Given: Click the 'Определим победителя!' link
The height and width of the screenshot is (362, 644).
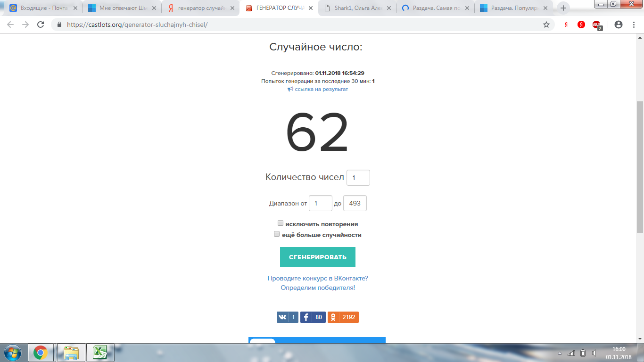Looking at the screenshot, I should (318, 288).
